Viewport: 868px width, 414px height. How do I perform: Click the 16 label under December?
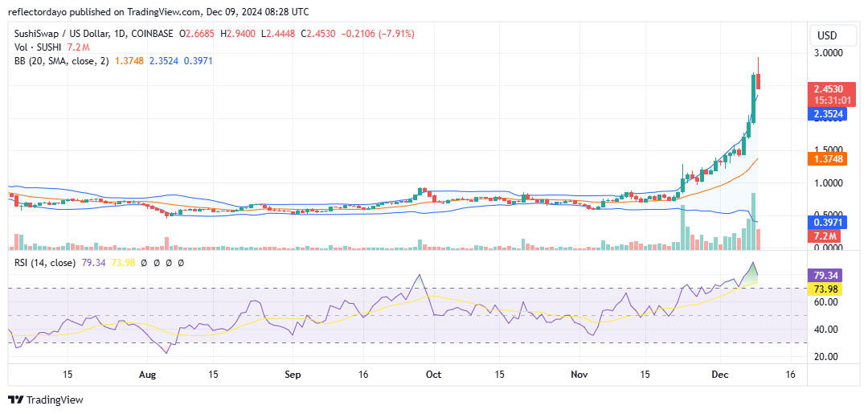click(791, 375)
